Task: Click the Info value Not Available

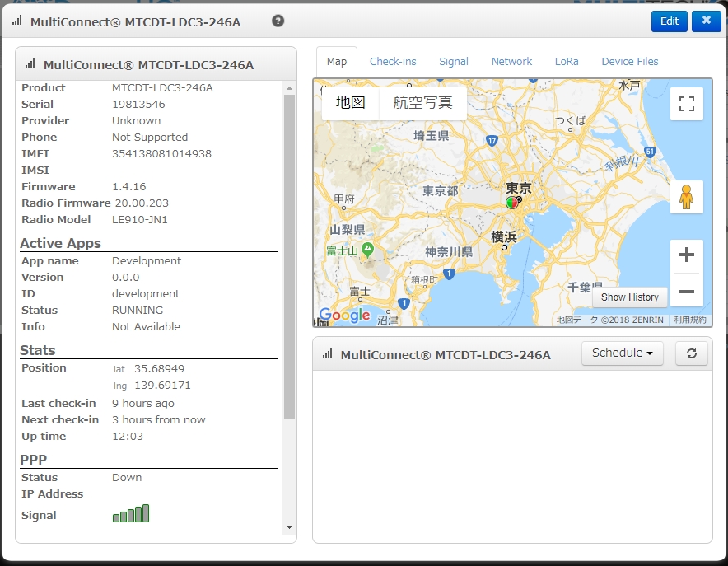Action: tap(146, 327)
